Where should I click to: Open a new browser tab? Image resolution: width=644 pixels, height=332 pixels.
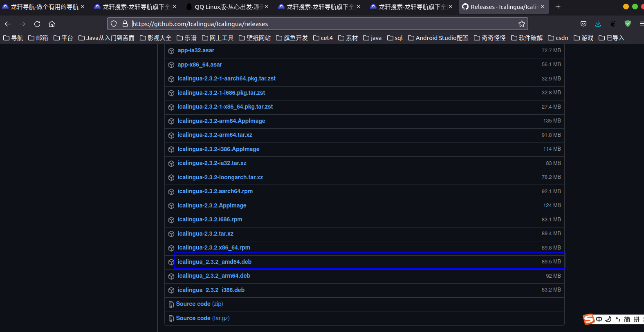pos(558,7)
